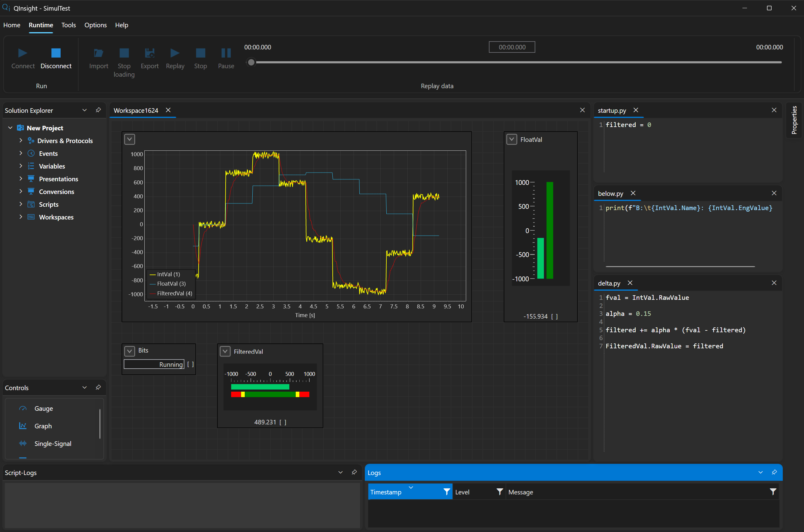Click the Message column filter icon
Image resolution: width=804 pixels, height=532 pixels.
coord(773,492)
